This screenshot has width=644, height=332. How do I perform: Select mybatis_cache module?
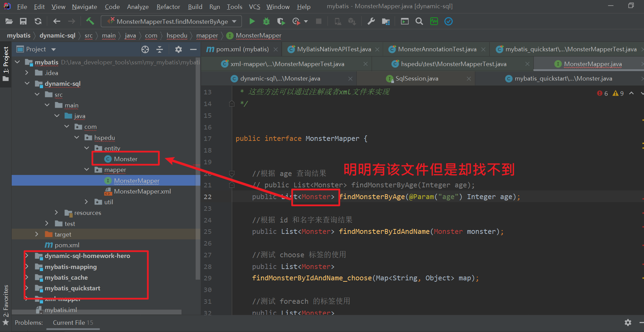[66, 277]
